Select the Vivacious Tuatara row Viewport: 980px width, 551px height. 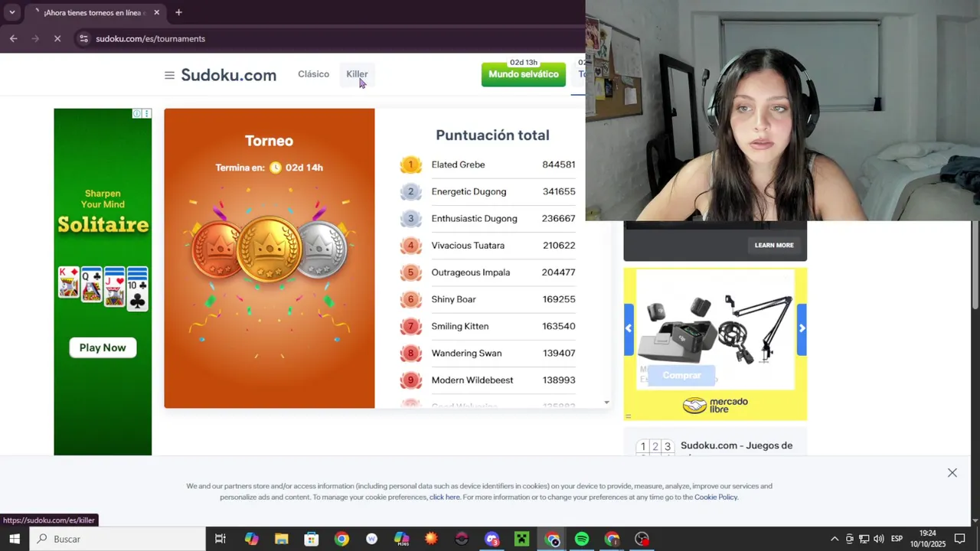pyautogui.click(x=488, y=246)
